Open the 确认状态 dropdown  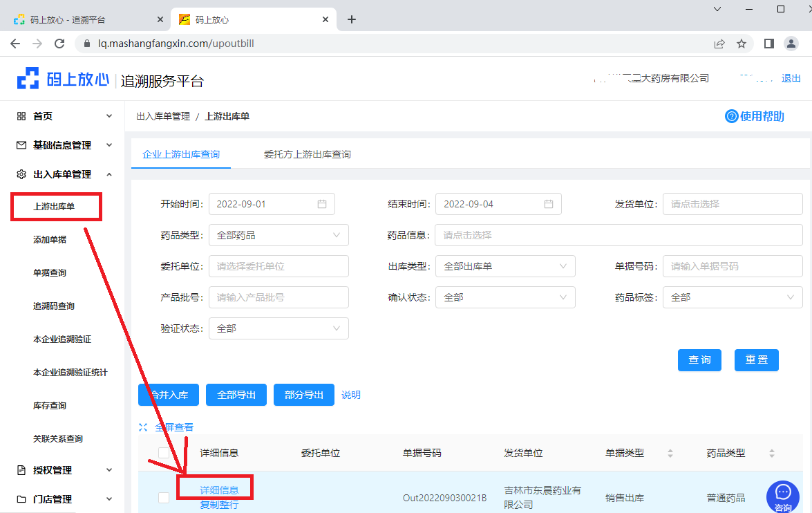pos(505,297)
